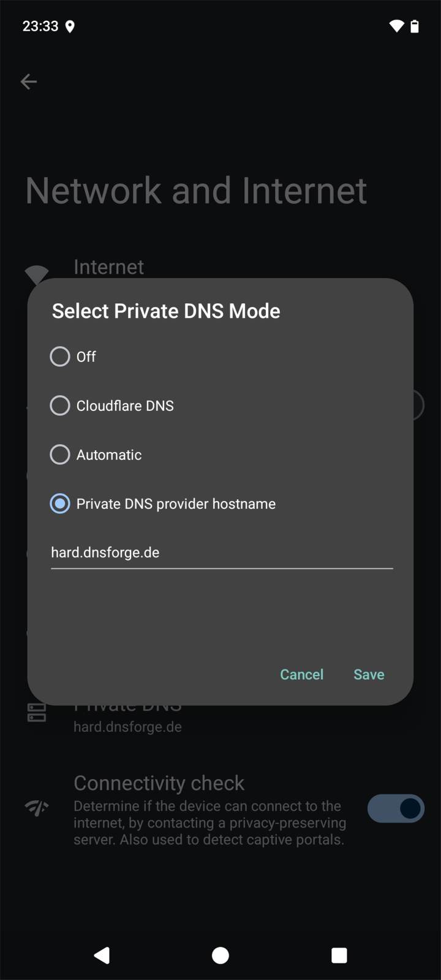Toggle the Connectivity check switch
The height and width of the screenshot is (980, 441).
pos(396,809)
